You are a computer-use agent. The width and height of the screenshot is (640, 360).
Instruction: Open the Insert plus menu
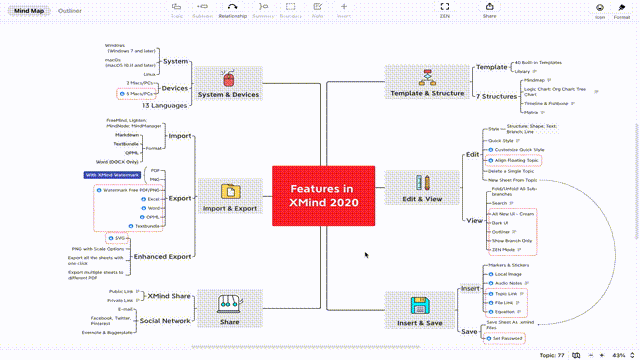pyautogui.click(x=344, y=10)
